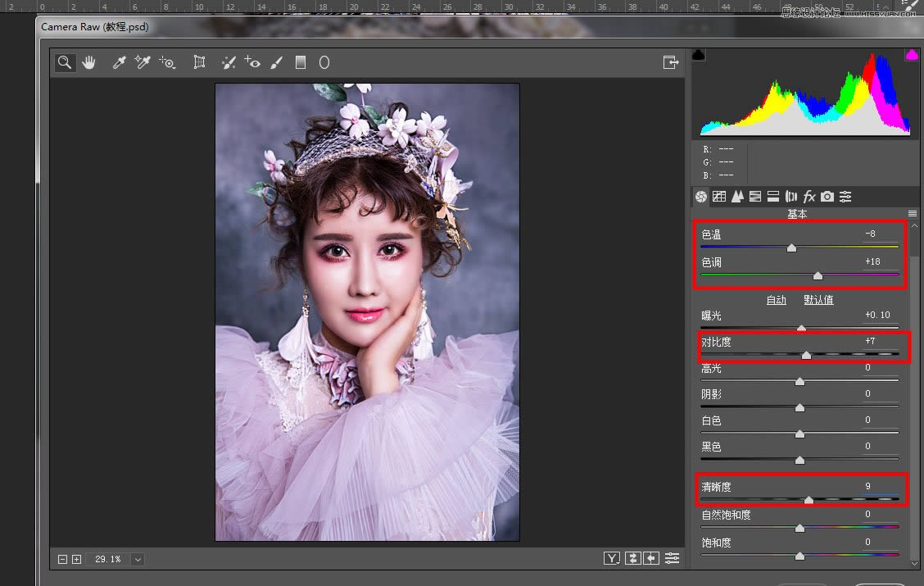This screenshot has height=586, width=924.
Task: Click the 自动 (Auto) link
Action: point(776,300)
